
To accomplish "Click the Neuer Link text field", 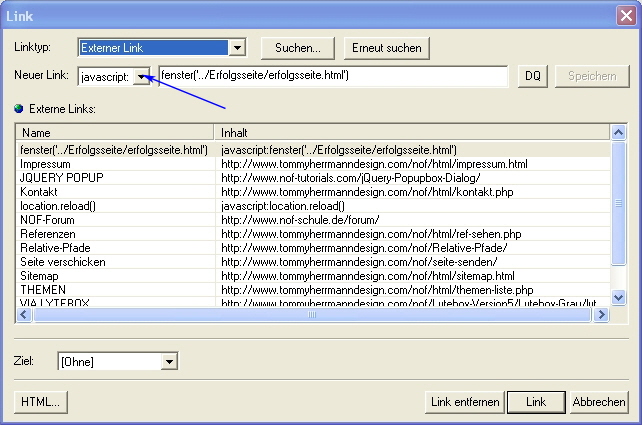I will click(x=332, y=76).
